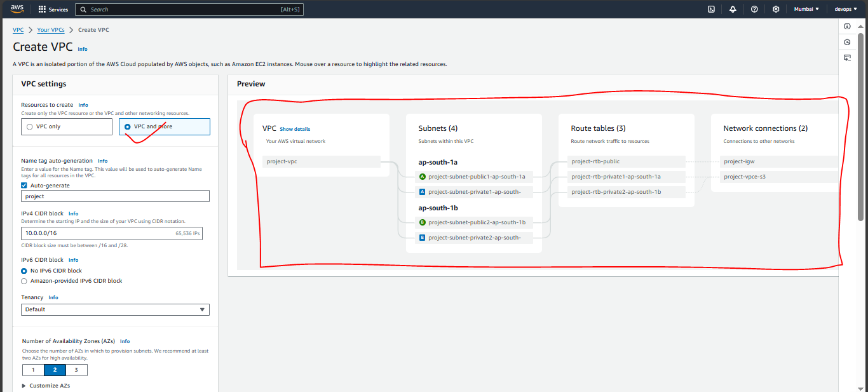The width and height of the screenshot is (868, 392).
Task: Click Info link for IPv4 CIDR block
Action: [x=74, y=213]
